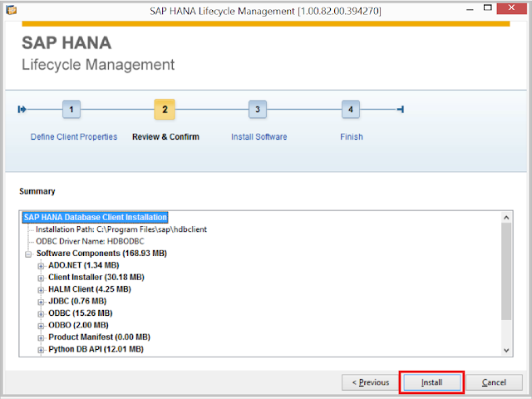Open the Finish step label
This screenshot has height=399, width=532.
tap(352, 136)
